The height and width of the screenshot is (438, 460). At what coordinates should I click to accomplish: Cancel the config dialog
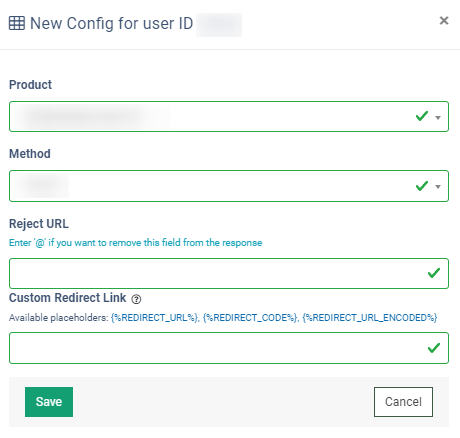[403, 402]
